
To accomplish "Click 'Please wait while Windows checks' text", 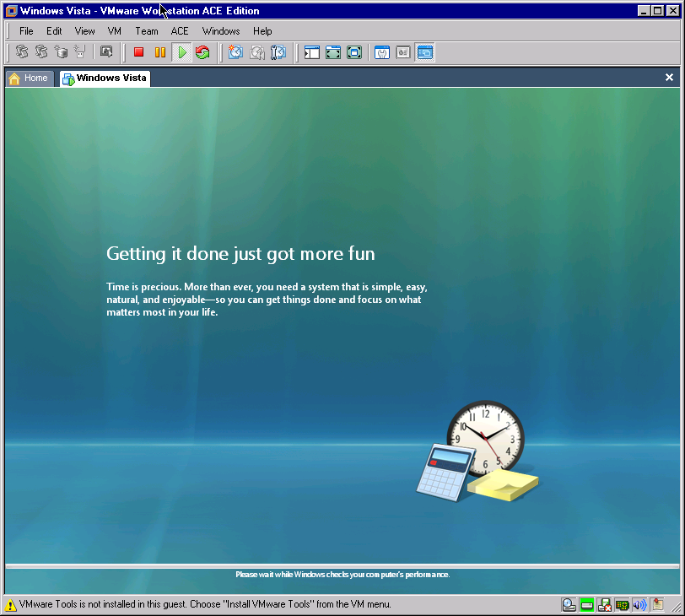I will tap(342, 575).
